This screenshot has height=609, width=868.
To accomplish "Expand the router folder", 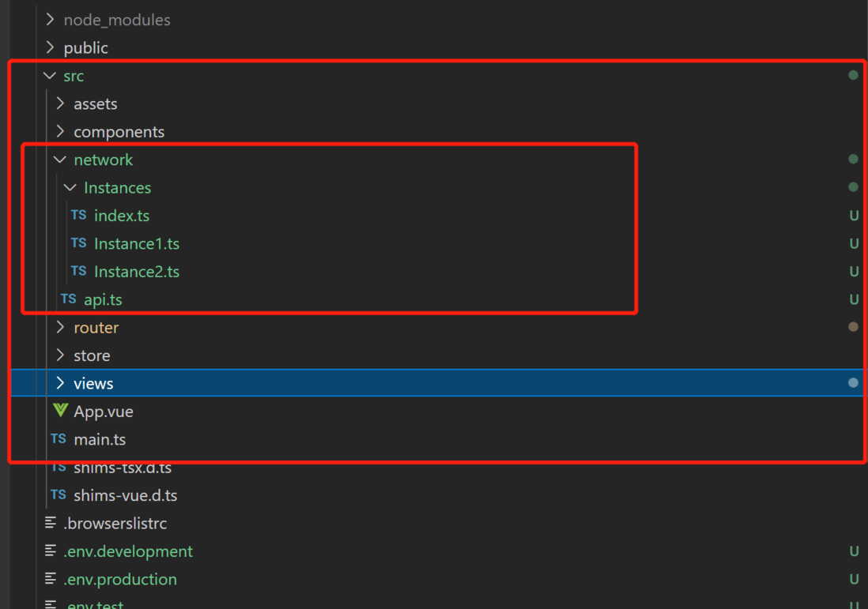I will (60, 327).
